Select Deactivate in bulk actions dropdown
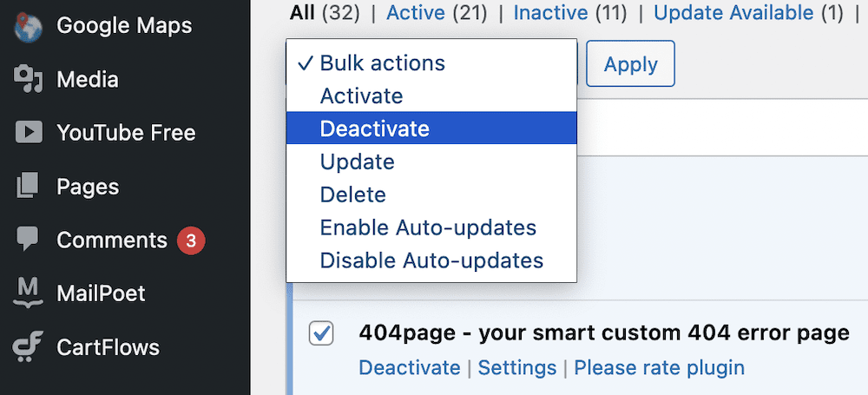Image resolution: width=868 pixels, height=395 pixels. (374, 128)
